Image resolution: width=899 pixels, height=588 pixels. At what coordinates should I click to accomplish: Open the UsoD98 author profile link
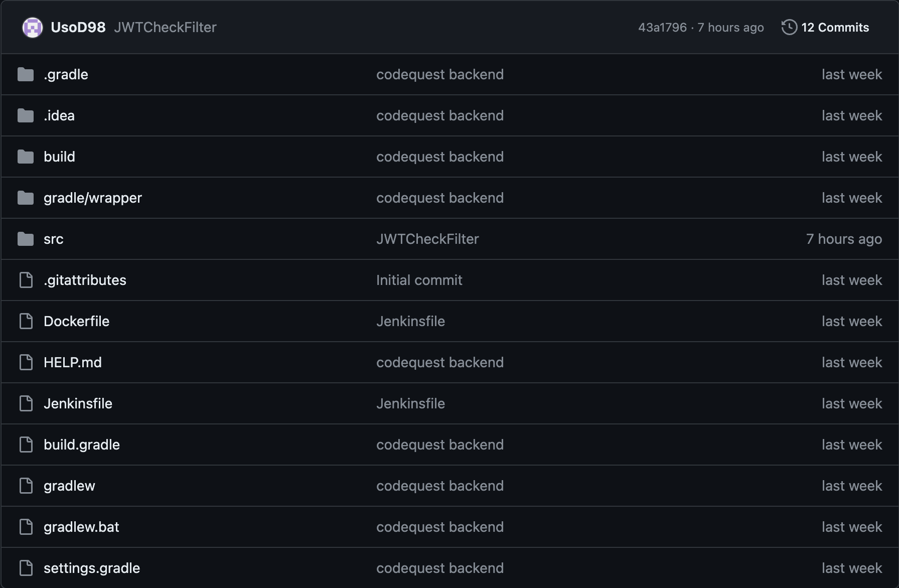click(78, 28)
